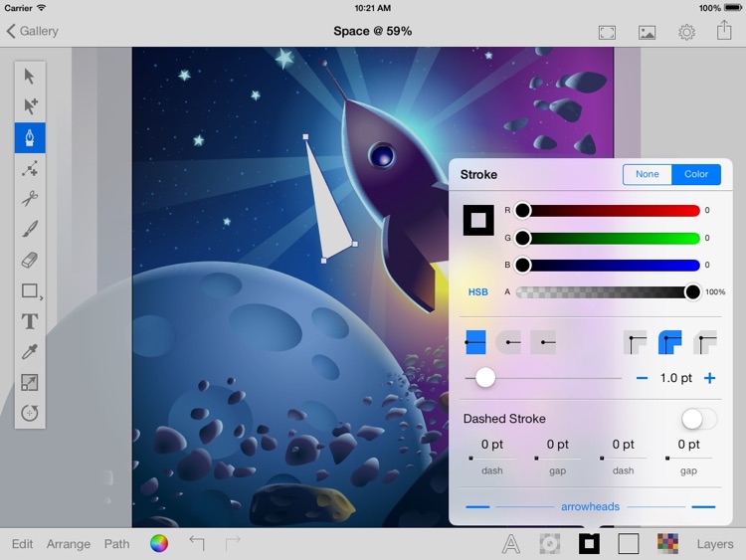The image size is (746, 560).
Task: Open the color wheel picker
Action: (x=159, y=543)
